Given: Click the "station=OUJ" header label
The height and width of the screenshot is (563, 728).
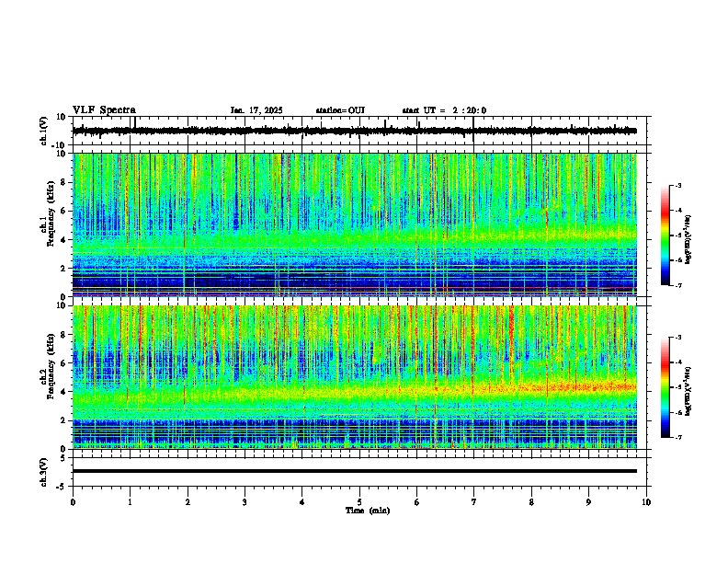Looking at the screenshot, I should [x=340, y=110].
